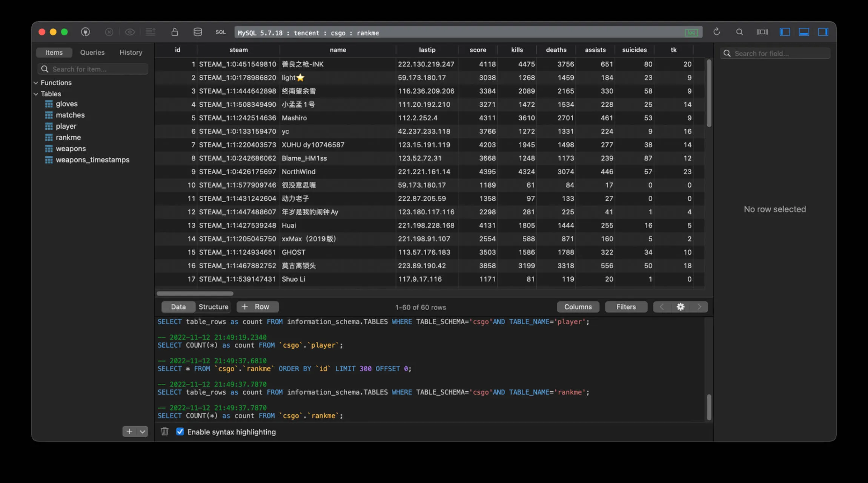Viewport: 868px width, 483px height.
Task: Click the lock icon in toolbar
Action: pyautogui.click(x=175, y=32)
